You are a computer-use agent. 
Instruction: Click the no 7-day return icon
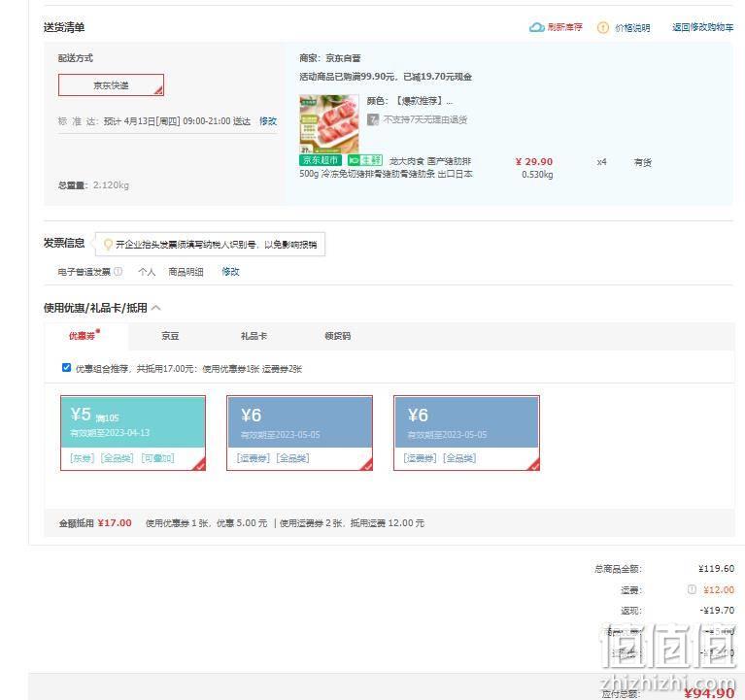pyautogui.click(x=373, y=119)
